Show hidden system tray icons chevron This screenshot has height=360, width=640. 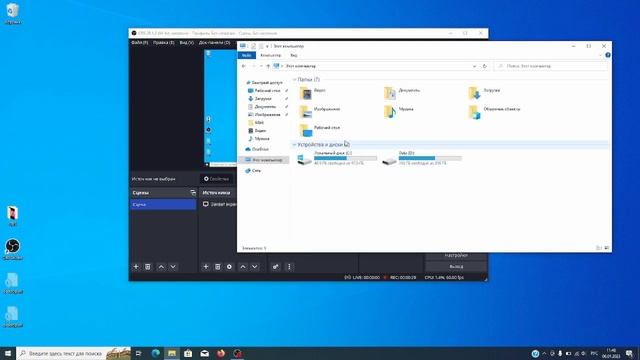[544, 353]
